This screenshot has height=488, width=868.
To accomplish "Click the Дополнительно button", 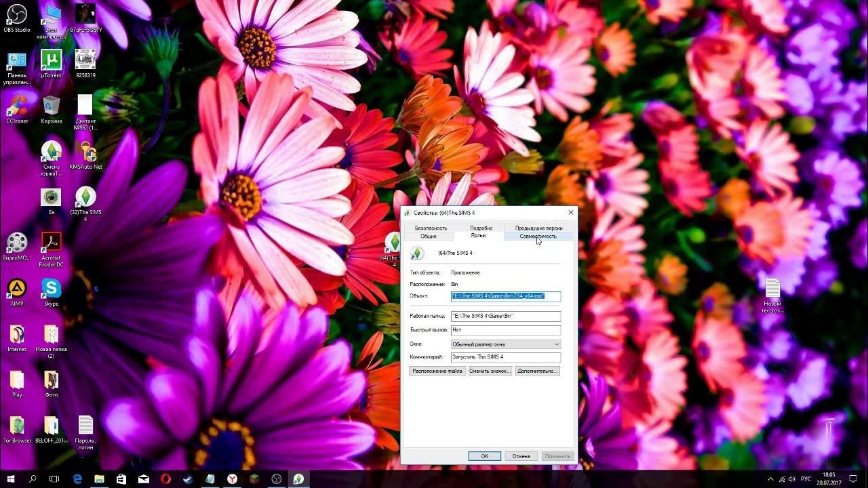I will point(538,371).
